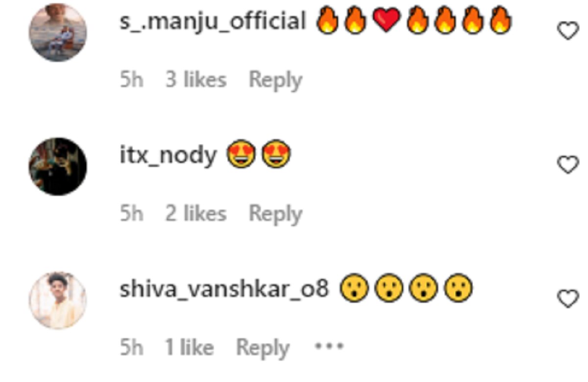Open s_.manju_official's profile picture
588x382 pixels.
pyautogui.click(x=58, y=32)
